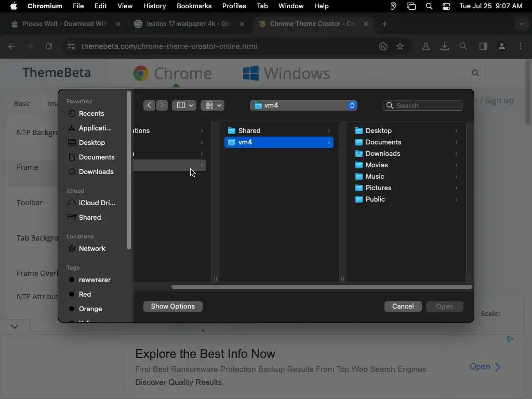This screenshot has width=532, height=399.
Task: Collapse the panel with the bottom-left chevron
Action: pos(14,327)
